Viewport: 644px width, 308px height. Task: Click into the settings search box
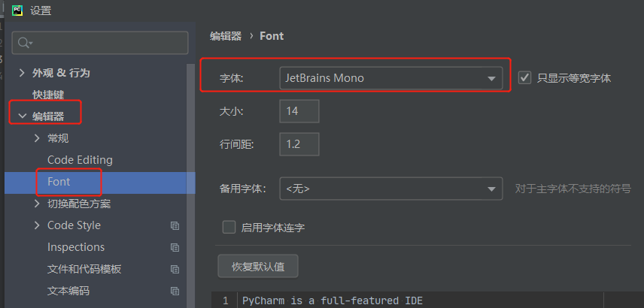point(100,43)
